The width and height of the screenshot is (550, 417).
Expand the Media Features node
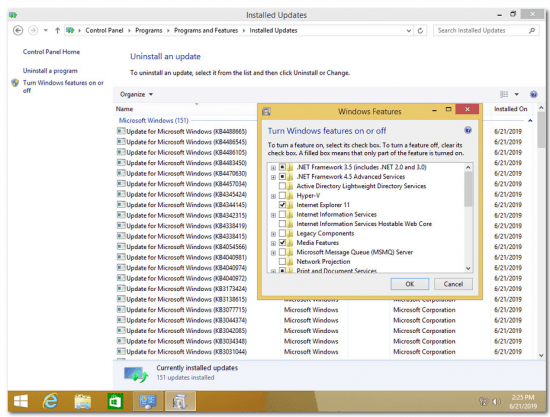pos(273,243)
